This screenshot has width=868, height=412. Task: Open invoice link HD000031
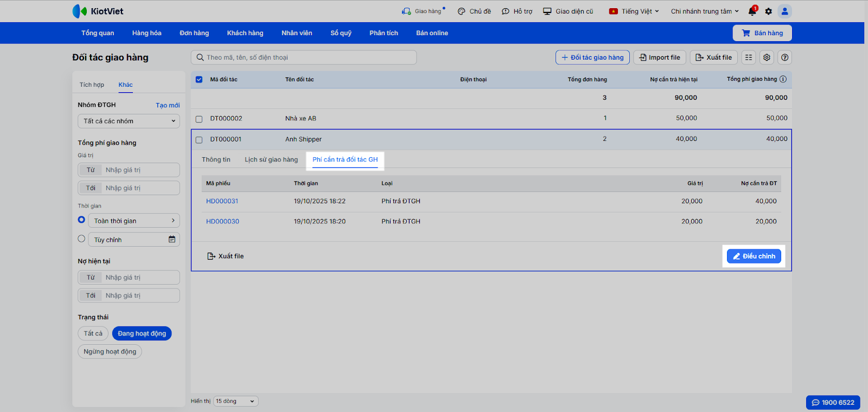tap(222, 201)
